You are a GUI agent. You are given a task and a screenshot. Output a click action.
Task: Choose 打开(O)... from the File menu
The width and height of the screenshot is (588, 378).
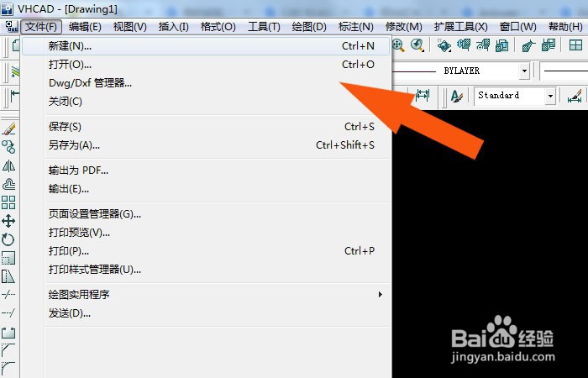206,65
